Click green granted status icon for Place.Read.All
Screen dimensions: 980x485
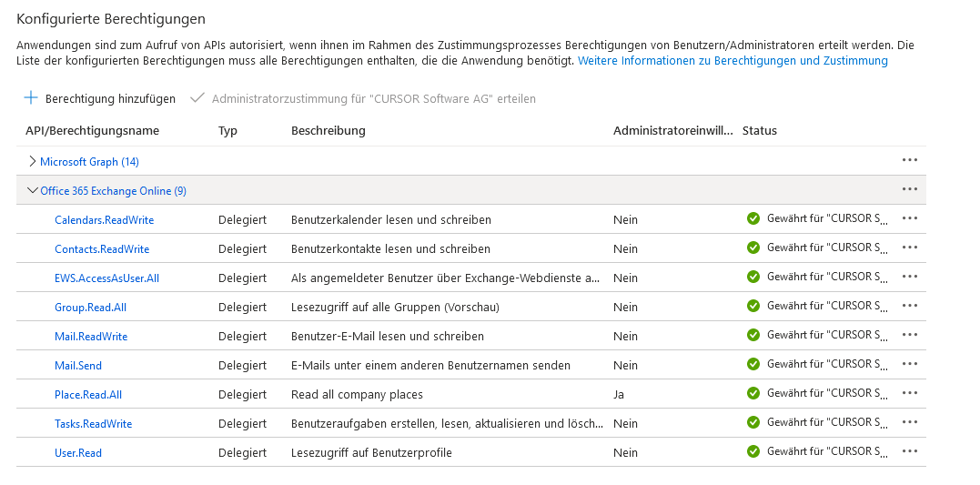click(x=753, y=393)
